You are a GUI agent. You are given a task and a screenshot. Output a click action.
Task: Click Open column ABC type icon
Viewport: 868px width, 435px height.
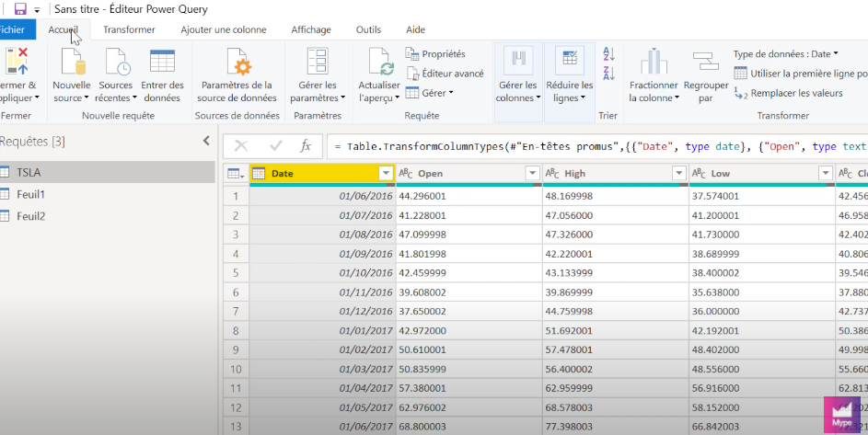406,174
